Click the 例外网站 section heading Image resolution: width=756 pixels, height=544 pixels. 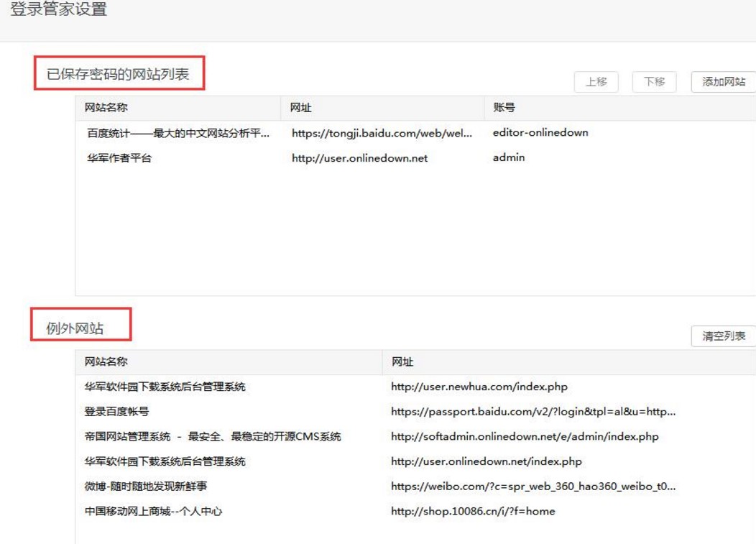pos(75,328)
